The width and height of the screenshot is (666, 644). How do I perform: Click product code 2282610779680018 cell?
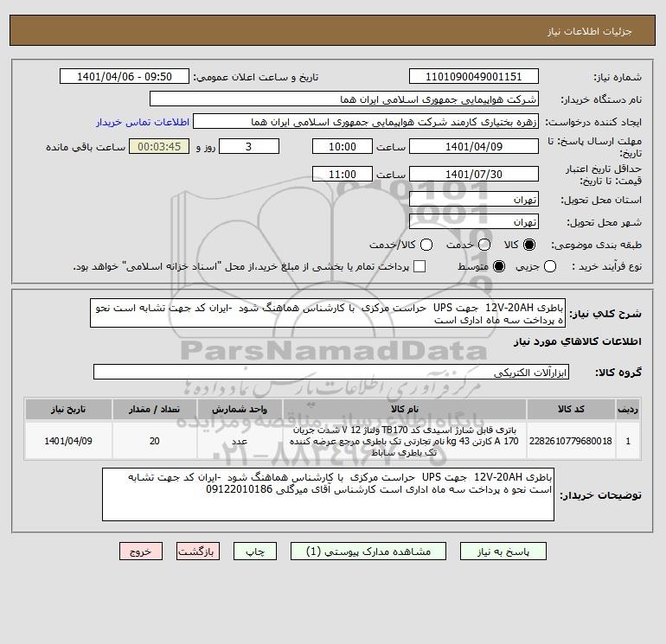[x=571, y=441]
